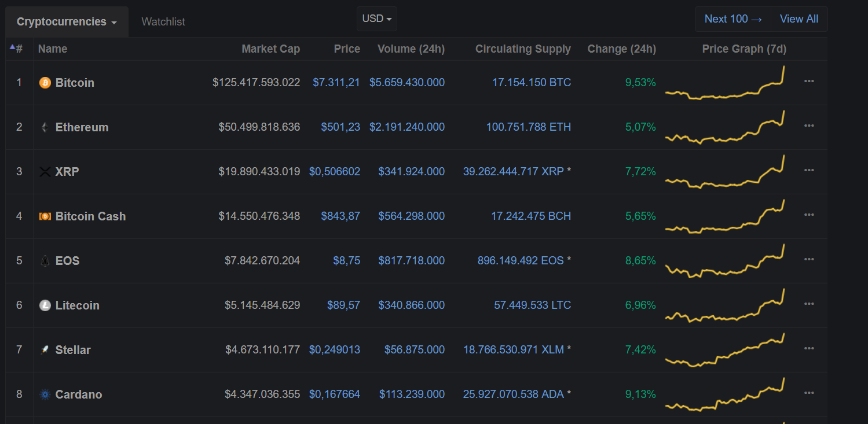
Task: Sort by the Circulating Supply column header
Action: point(523,49)
